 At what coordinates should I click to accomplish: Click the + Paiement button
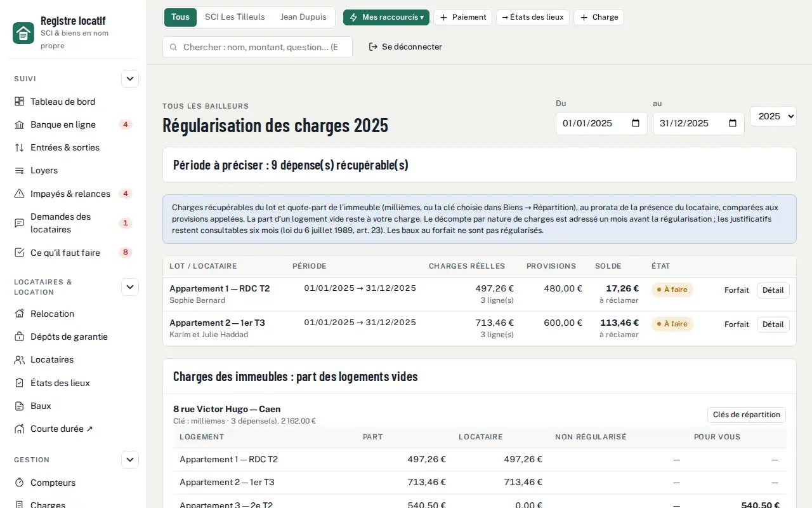click(x=463, y=17)
